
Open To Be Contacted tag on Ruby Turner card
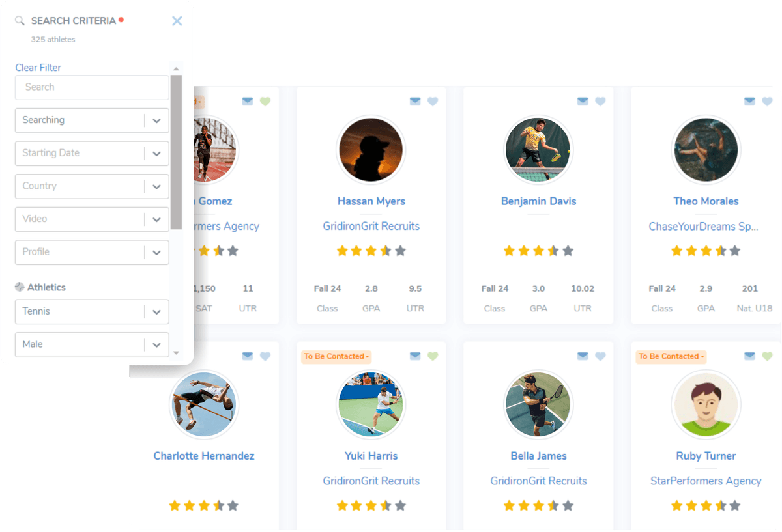pyautogui.click(x=671, y=357)
